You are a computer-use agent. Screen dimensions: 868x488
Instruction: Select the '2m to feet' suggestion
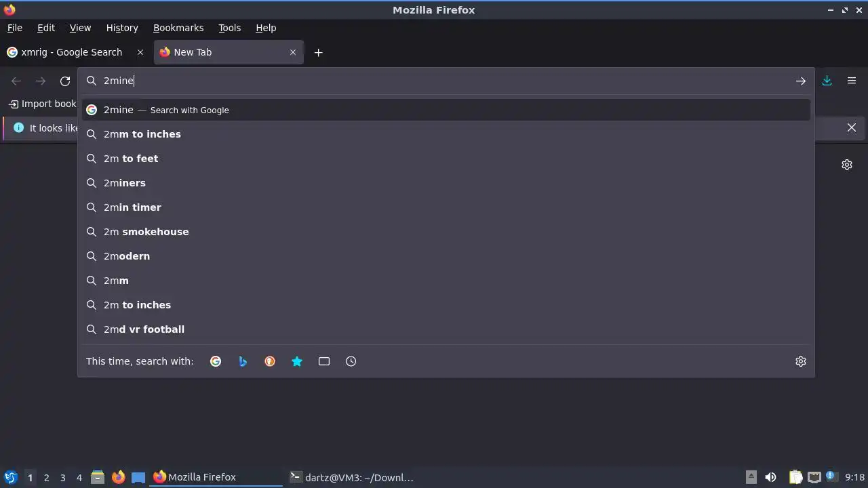446,159
